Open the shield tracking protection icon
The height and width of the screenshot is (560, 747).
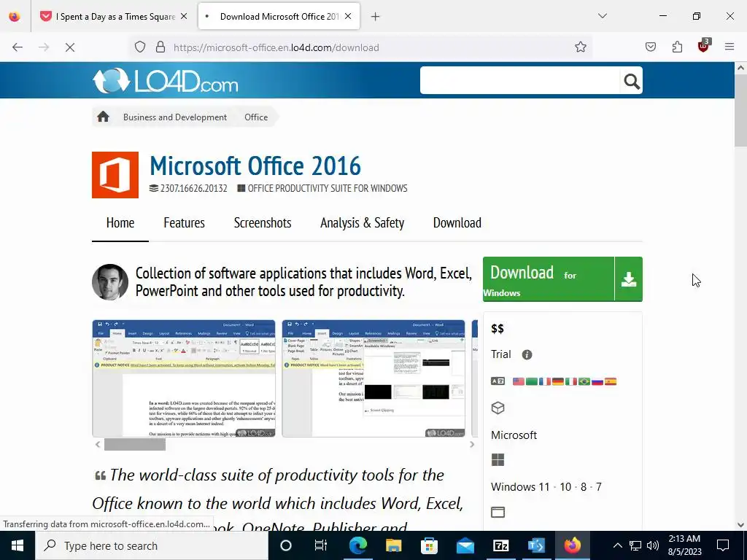[x=140, y=47]
